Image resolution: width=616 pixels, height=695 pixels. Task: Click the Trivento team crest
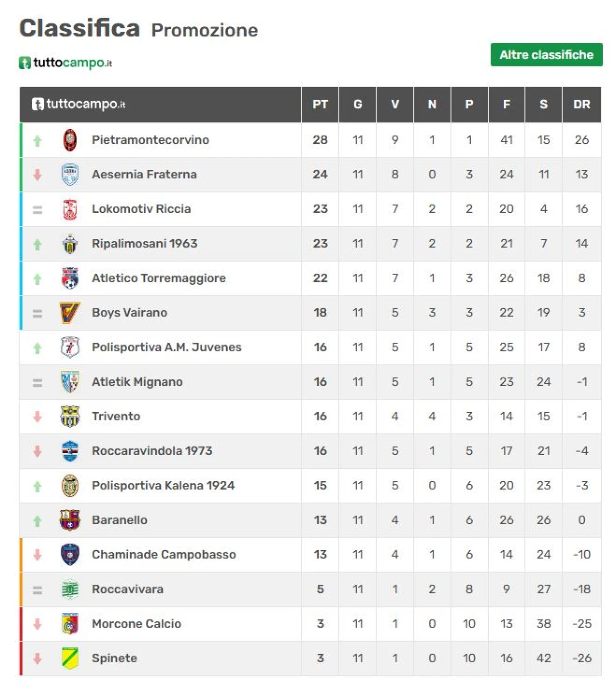(x=70, y=417)
